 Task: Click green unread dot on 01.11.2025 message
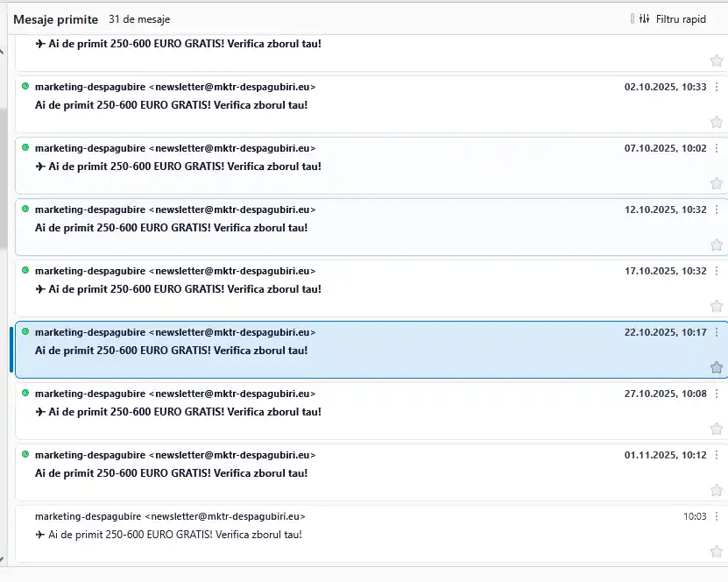[25, 455]
